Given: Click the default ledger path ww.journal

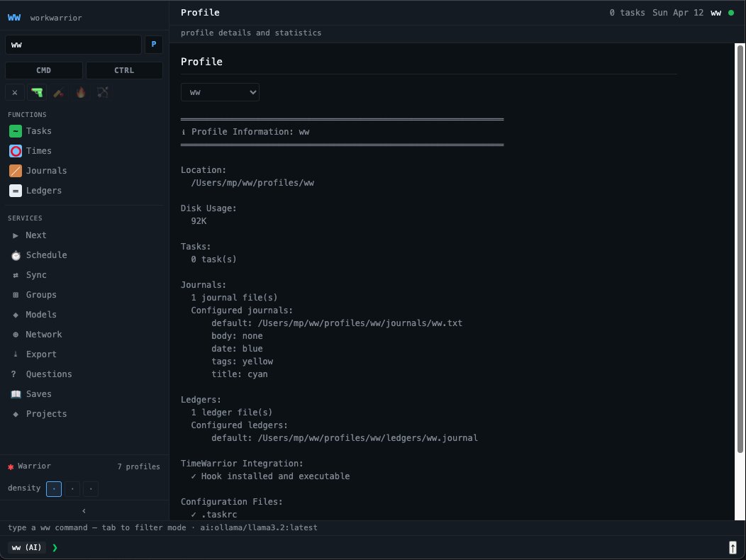Looking at the screenshot, I should click(x=368, y=438).
